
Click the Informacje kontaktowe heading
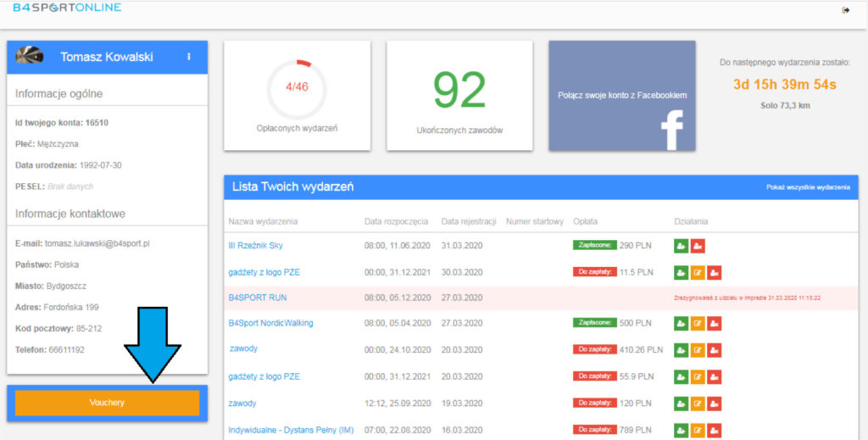click(x=70, y=214)
